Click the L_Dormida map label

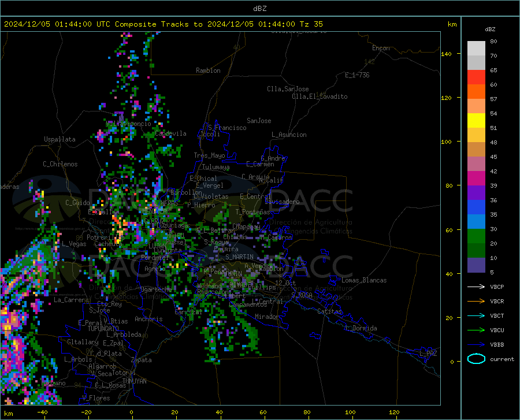click(x=361, y=328)
